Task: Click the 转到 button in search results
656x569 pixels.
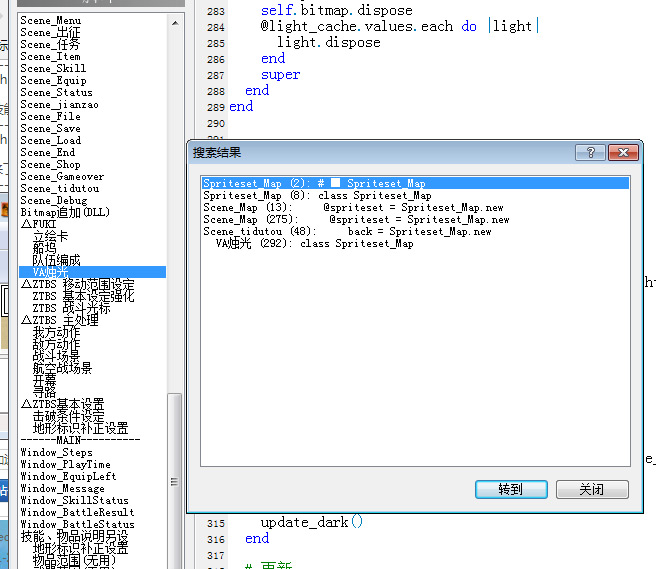Action: pos(511,489)
